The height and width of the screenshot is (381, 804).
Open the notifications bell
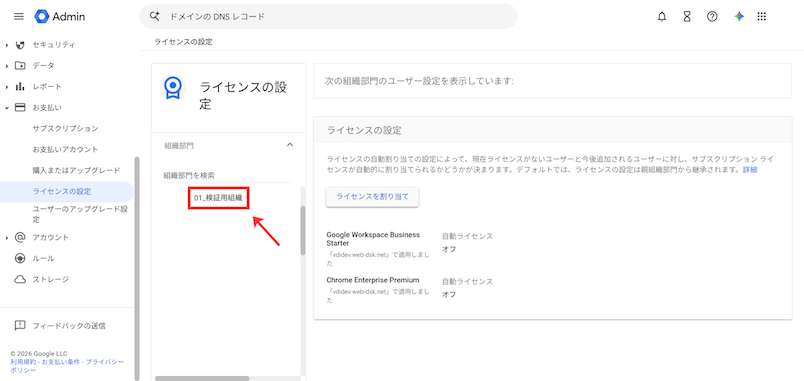tap(662, 16)
